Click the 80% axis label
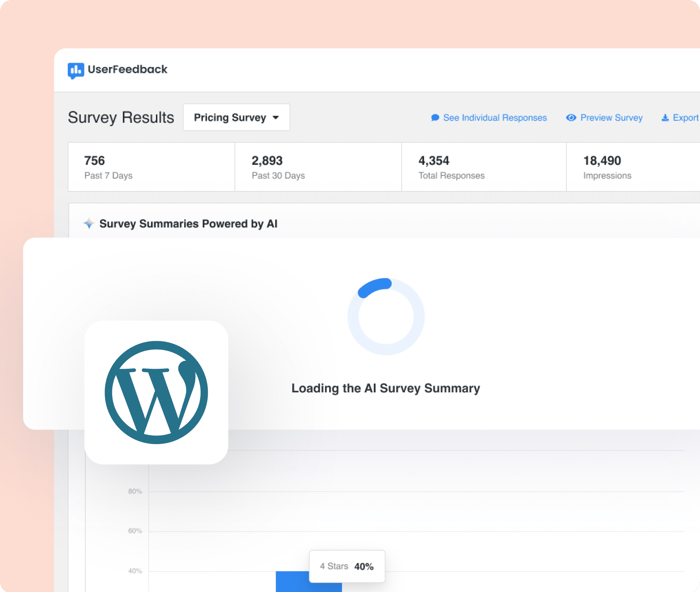700x592 pixels. tap(135, 491)
